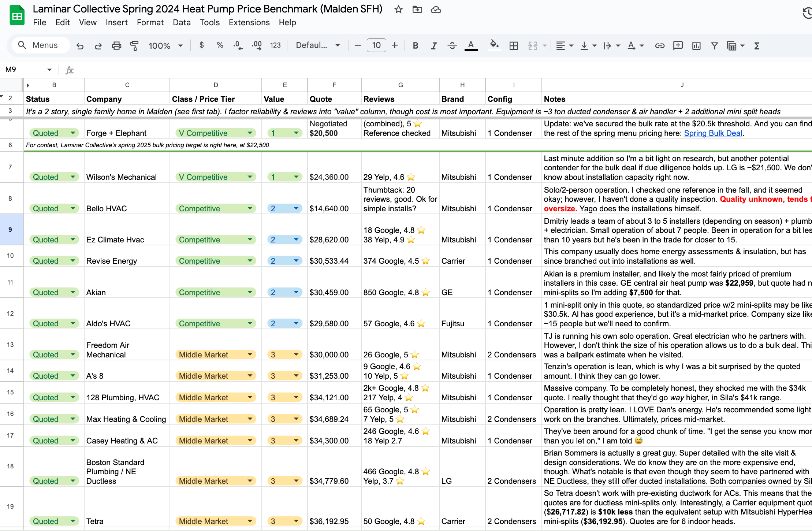The image size is (812, 531).
Task: Open the Spring Bulk Deal link
Action: tap(713, 133)
